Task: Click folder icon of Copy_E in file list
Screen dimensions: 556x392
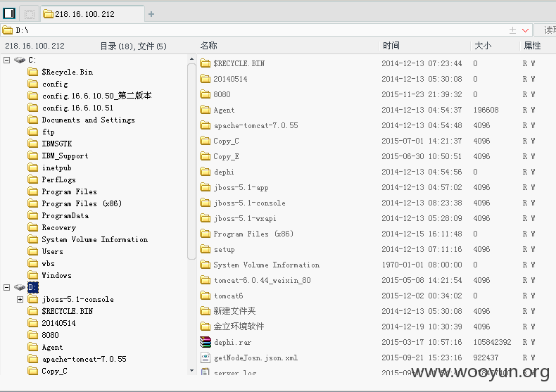Action: pyautogui.click(x=206, y=156)
